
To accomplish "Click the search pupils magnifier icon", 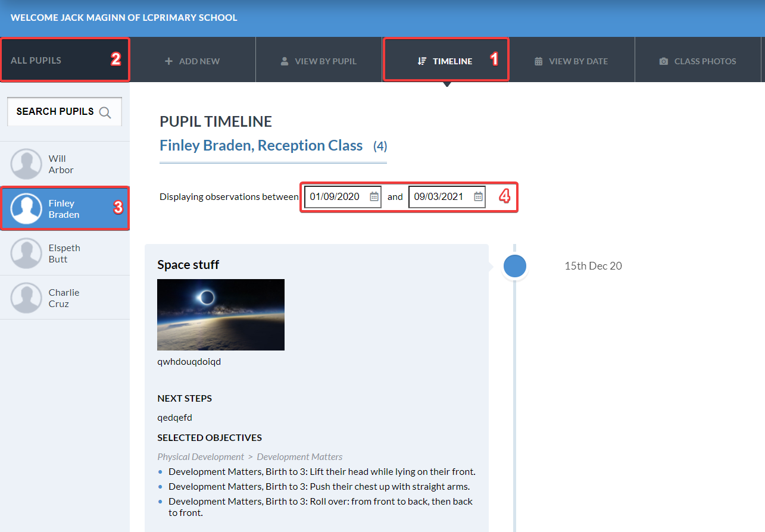I will 105,112.
